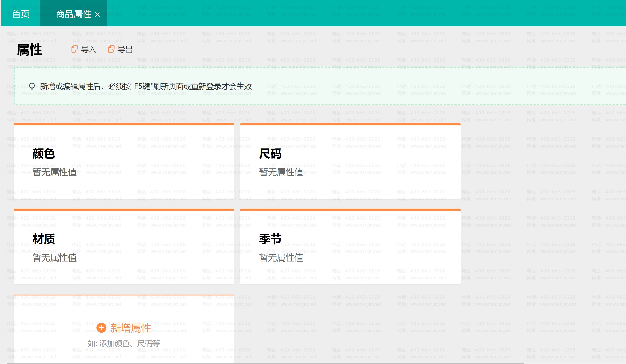Click the lightbulb tip icon

point(32,86)
